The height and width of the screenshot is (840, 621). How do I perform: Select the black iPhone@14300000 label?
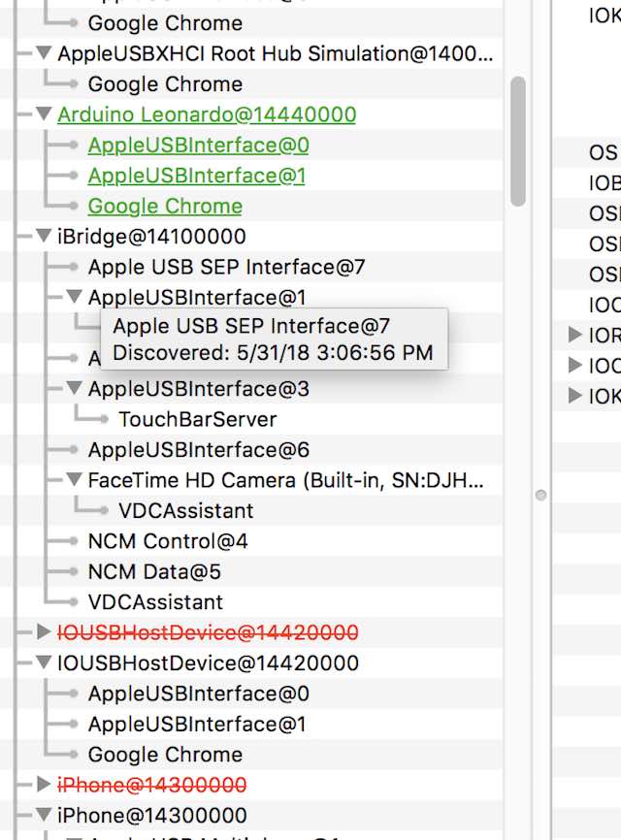point(151,816)
